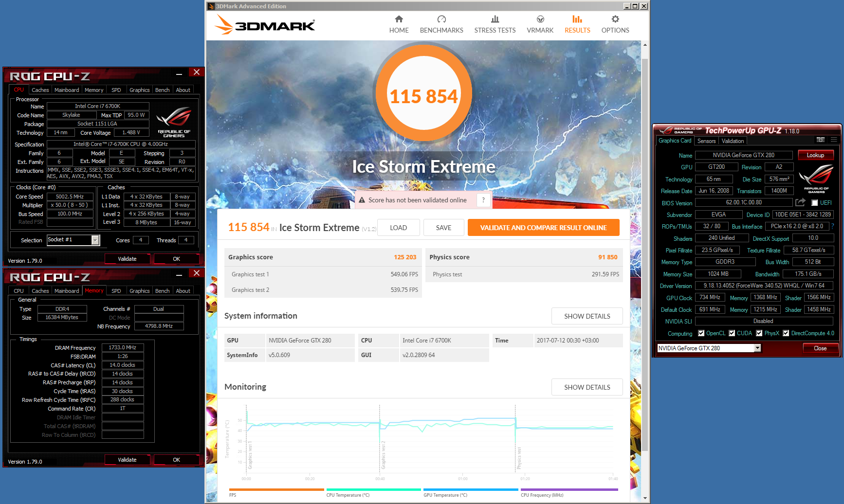Image resolution: width=844 pixels, height=504 pixels.
Task: Open the About tab in lower CPU-Z window
Action: tap(183, 291)
